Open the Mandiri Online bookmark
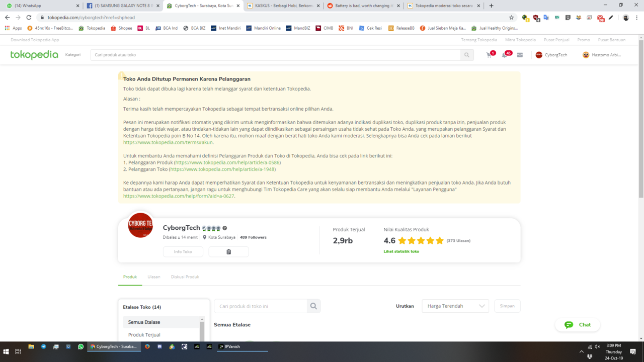644x362 pixels. coord(263,28)
